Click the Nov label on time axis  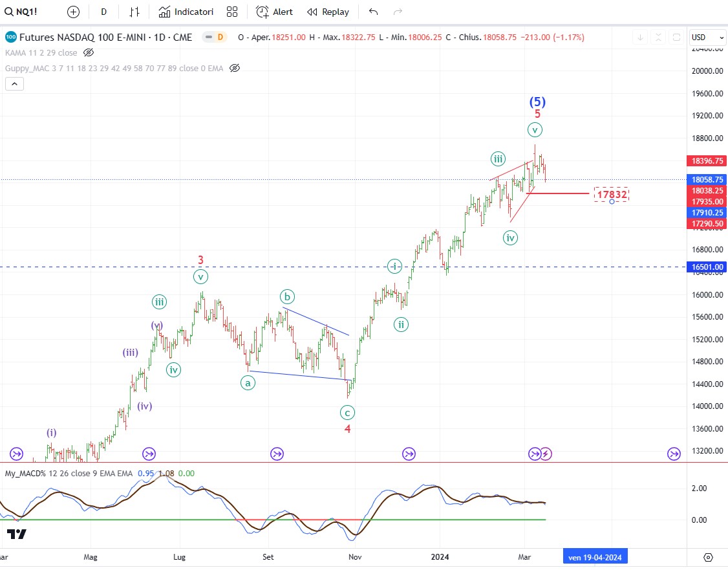coord(355,556)
